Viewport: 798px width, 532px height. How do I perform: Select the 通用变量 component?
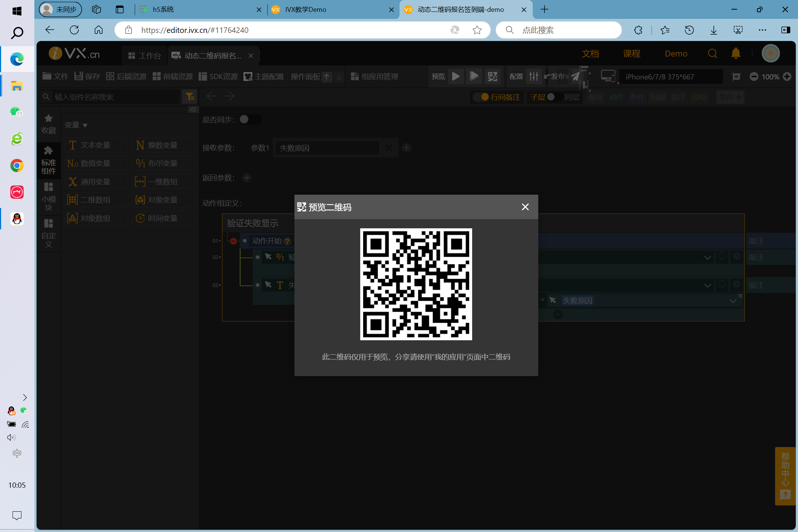tap(96, 182)
